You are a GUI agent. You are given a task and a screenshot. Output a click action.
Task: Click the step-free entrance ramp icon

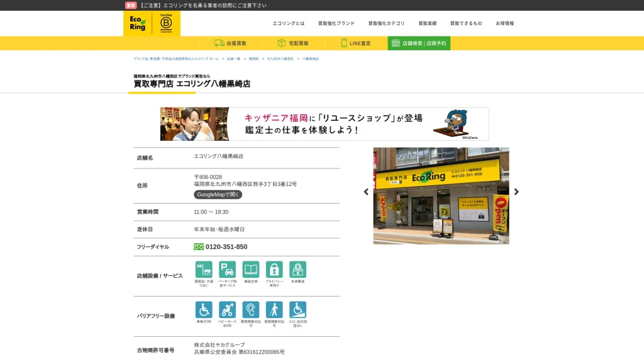(297, 310)
